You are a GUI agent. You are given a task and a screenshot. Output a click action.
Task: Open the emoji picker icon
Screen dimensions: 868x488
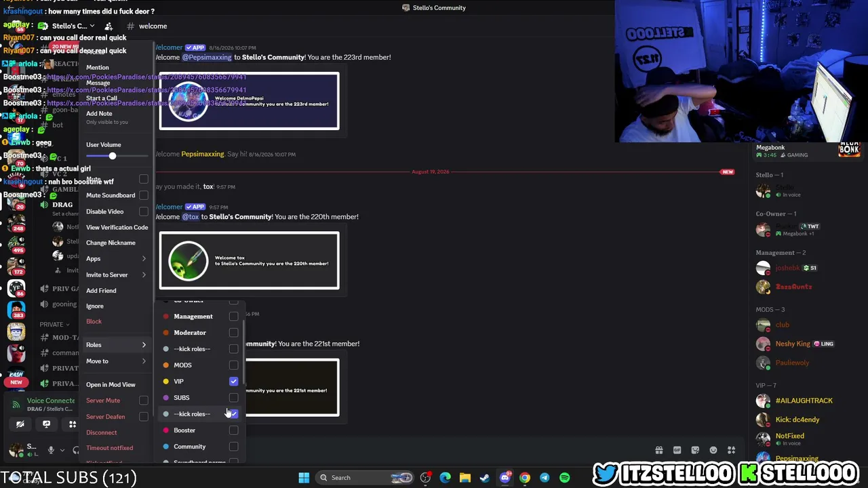click(713, 450)
